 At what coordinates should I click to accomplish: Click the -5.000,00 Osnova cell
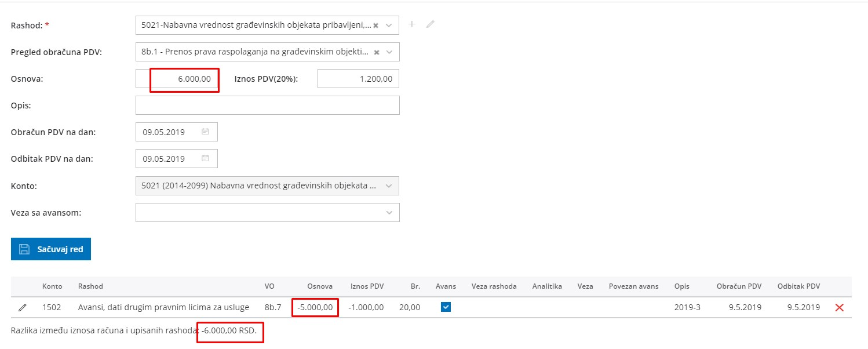[x=316, y=307]
